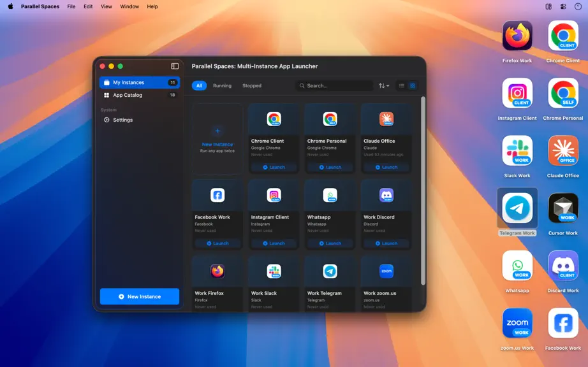Open Cursor Work desktop icon
The image size is (588, 367).
[x=563, y=208]
